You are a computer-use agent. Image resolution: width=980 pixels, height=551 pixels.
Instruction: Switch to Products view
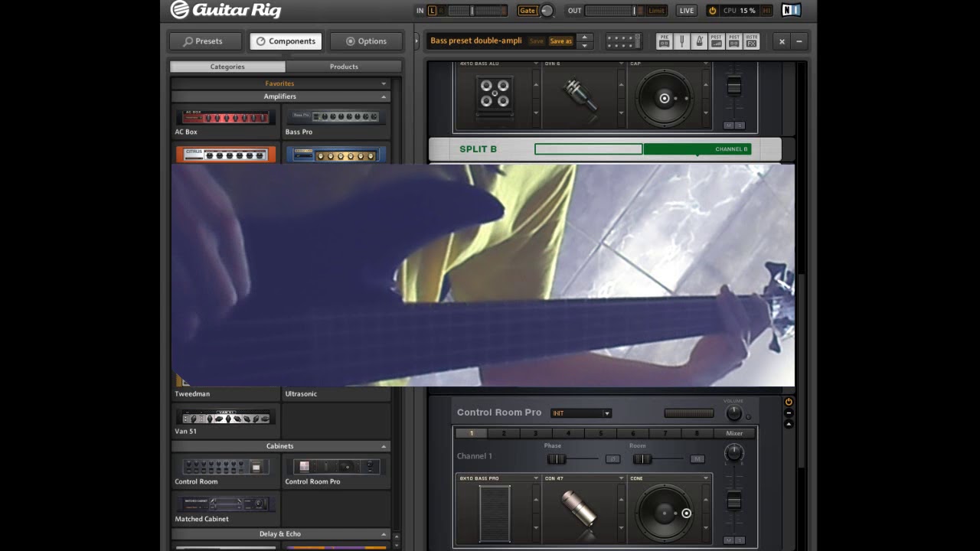344,67
